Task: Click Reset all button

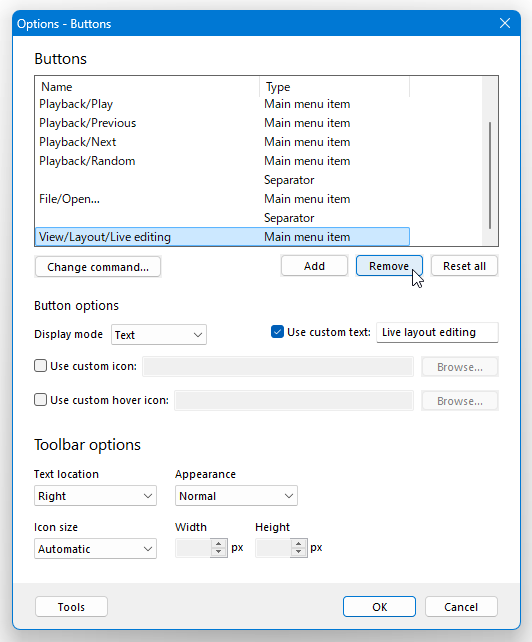Action: click(464, 266)
